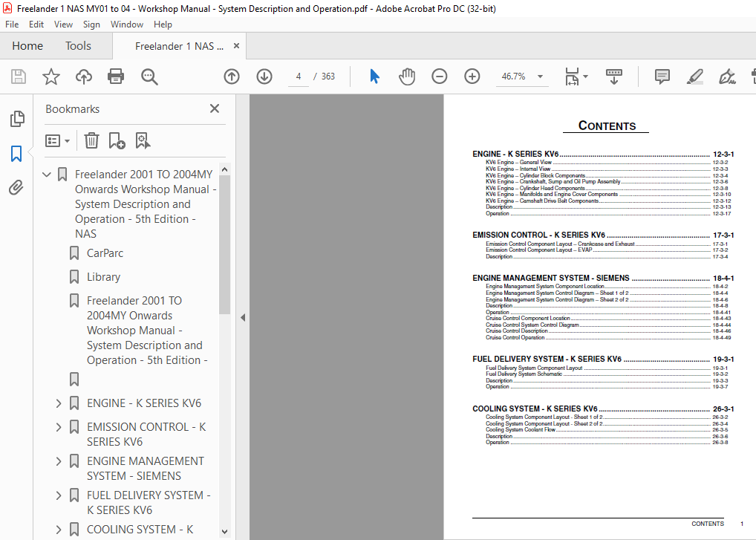The width and height of the screenshot is (756, 540).
Task: Open the Sign menu
Action: (x=91, y=24)
